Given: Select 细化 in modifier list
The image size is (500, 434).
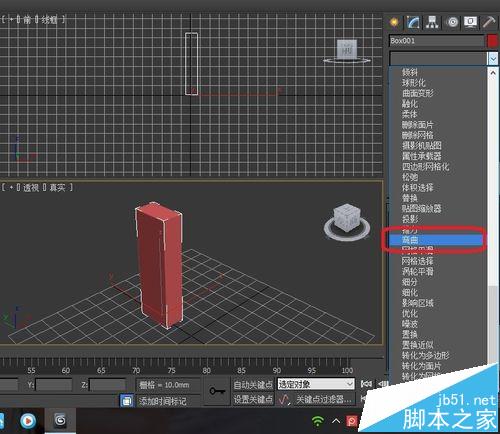Looking at the screenshot, I should [410, 292].
